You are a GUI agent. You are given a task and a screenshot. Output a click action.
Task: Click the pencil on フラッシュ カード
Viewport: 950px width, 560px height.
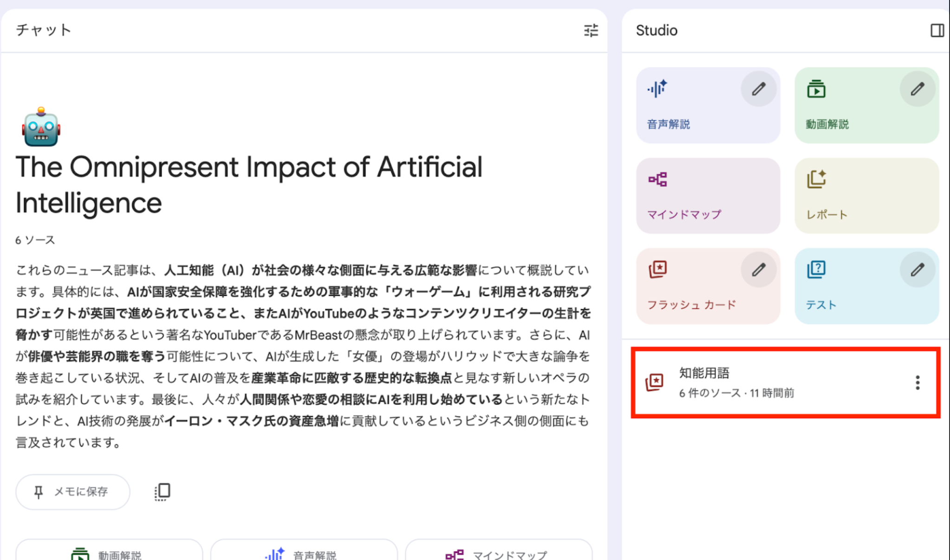(758, 270)
